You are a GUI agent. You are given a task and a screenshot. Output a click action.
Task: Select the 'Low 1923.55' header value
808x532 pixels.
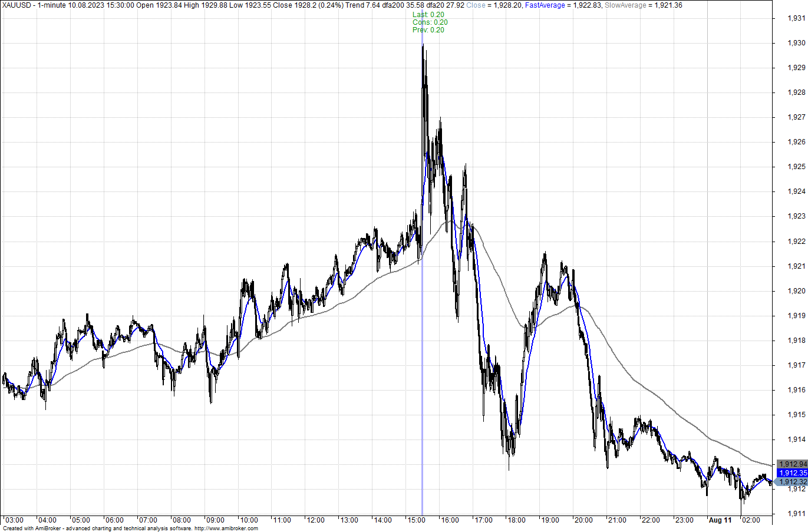point(250,5)
